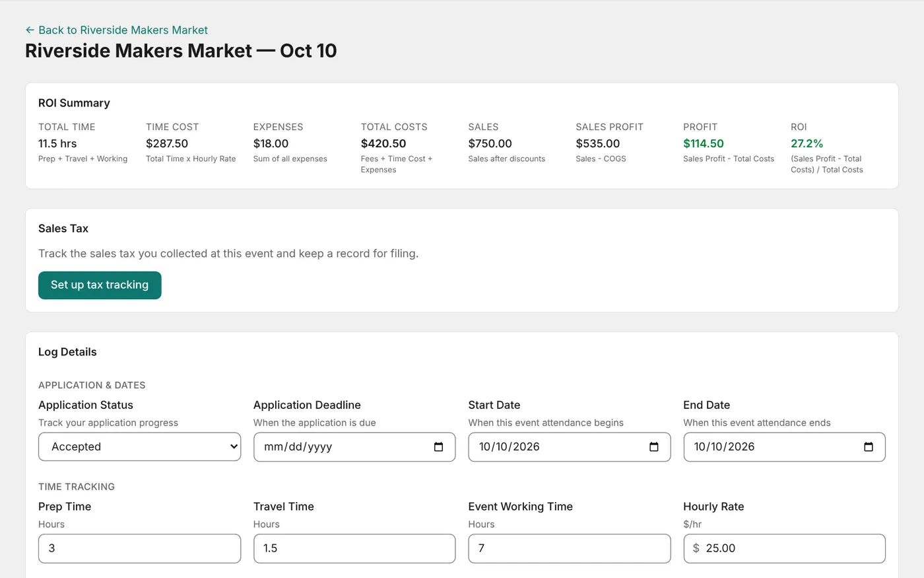924x578 pixels.
Task: Click the Sales Tax section heading
Action: [63, 229]
